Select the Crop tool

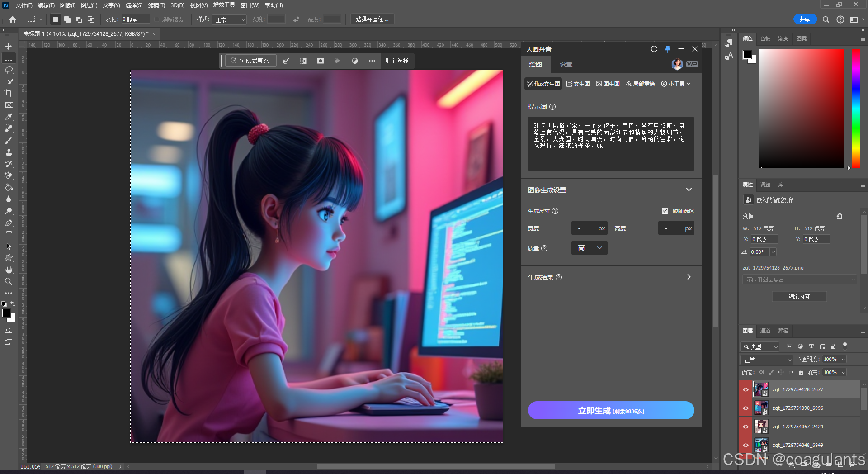(9, 93)
